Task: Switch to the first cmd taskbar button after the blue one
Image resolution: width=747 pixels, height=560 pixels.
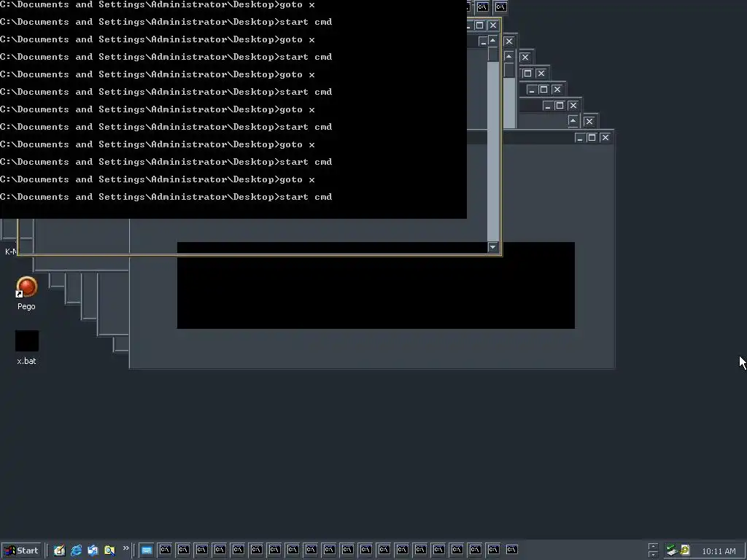Action: [165, 550]
